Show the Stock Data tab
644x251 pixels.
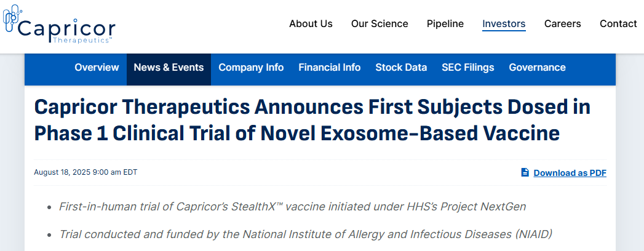[401, 68]
